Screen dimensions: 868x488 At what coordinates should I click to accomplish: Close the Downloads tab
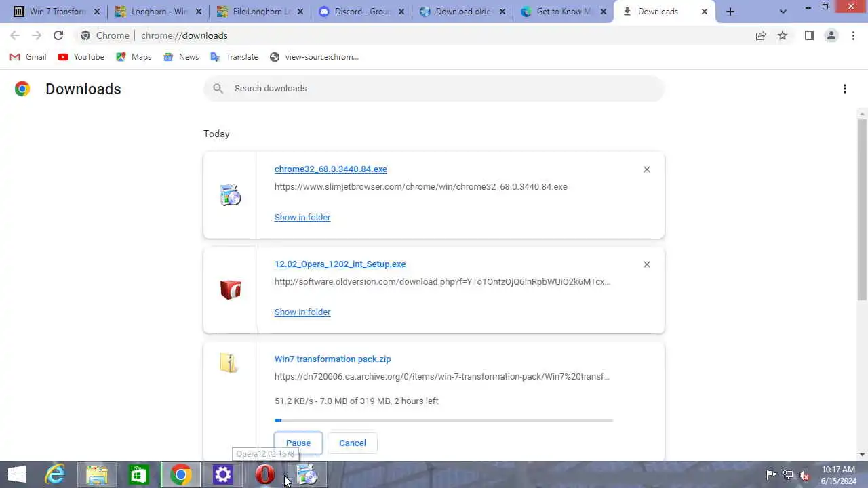705,12
